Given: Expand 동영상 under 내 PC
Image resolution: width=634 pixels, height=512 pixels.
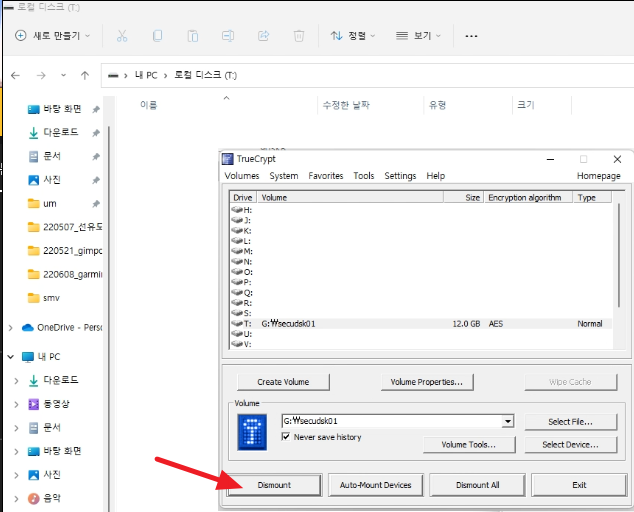Looking at the screenshot, I should [x=16, y=404].
